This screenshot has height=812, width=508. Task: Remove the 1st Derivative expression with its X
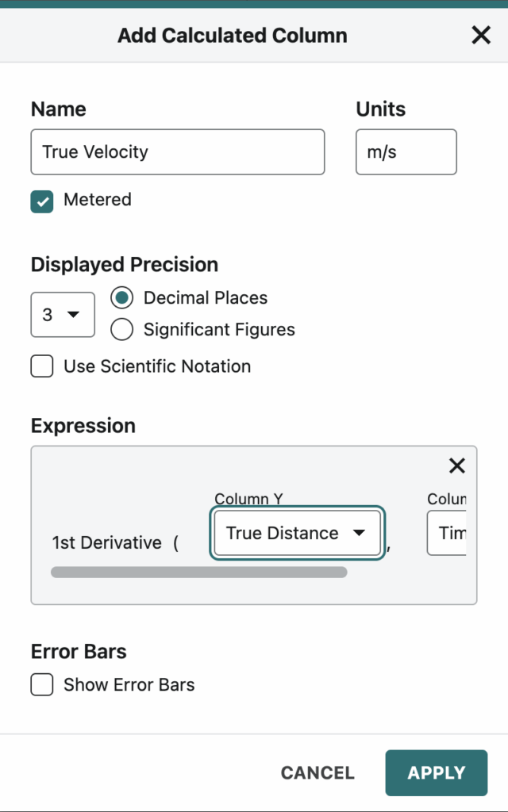pyautogui.click(x=456, y=465)
